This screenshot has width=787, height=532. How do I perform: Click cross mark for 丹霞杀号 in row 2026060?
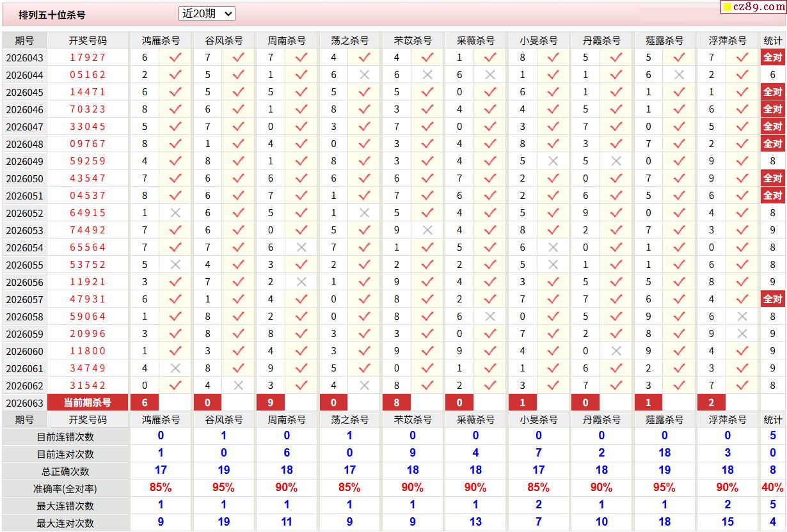coord(616,351)
